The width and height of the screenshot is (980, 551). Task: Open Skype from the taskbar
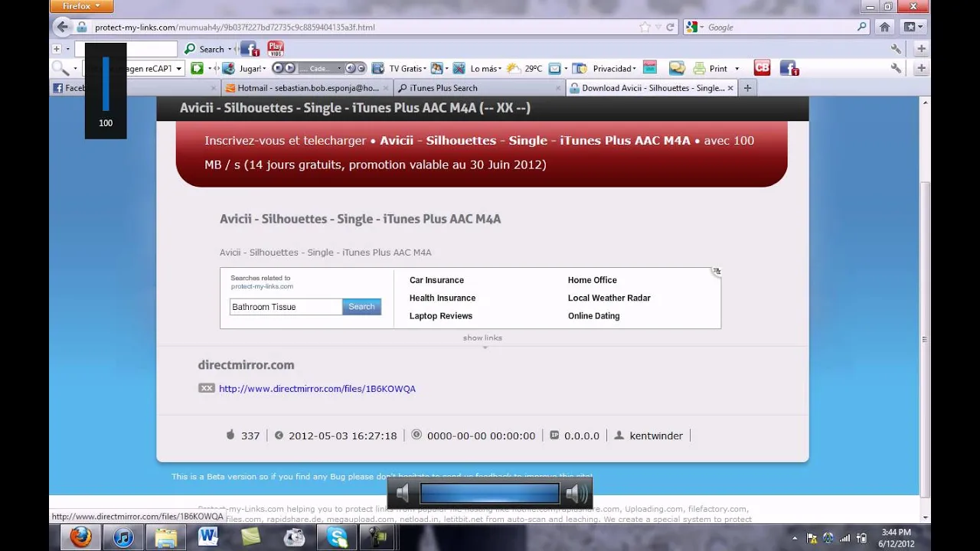337,538
